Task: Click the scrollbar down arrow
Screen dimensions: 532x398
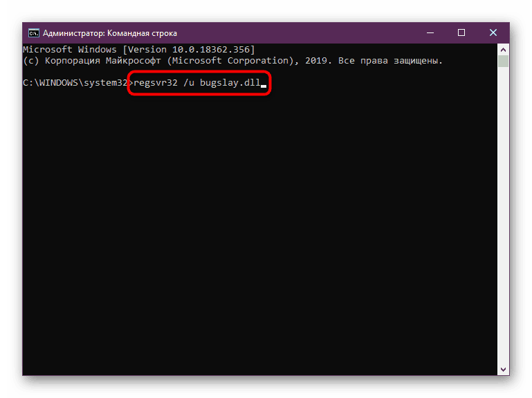Action: [504, 369]
